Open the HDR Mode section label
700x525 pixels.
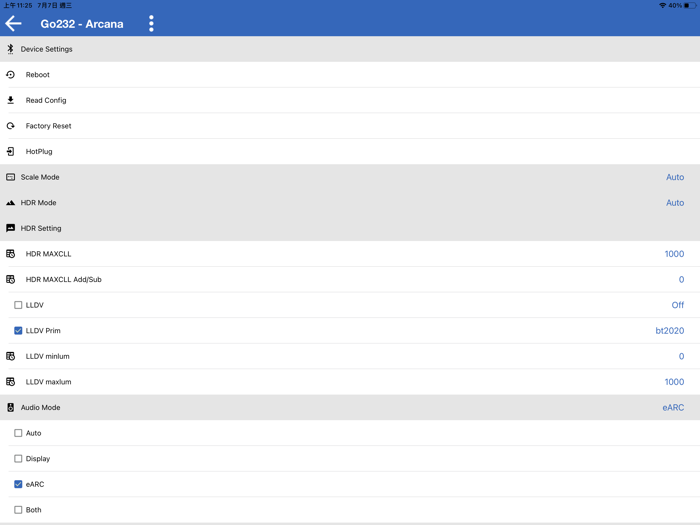38,203
